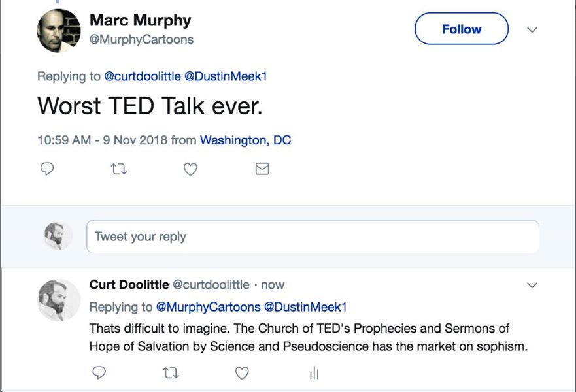The height and width of the screenshot is (392, 576).
Task: Reply to Curt Doolittle's tweet
Action: tap(99, 372)
